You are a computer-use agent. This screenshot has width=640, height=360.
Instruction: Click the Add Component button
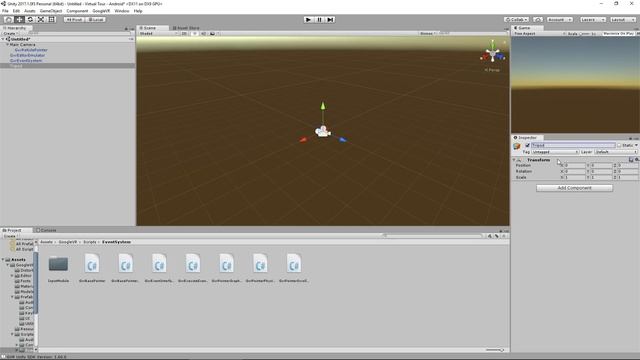click(x=574, y=188)
